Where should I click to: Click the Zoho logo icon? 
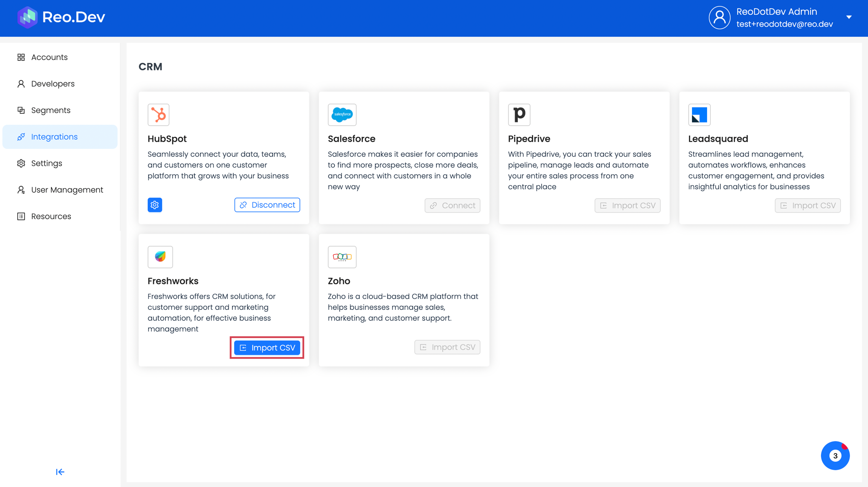coord(342,257)
